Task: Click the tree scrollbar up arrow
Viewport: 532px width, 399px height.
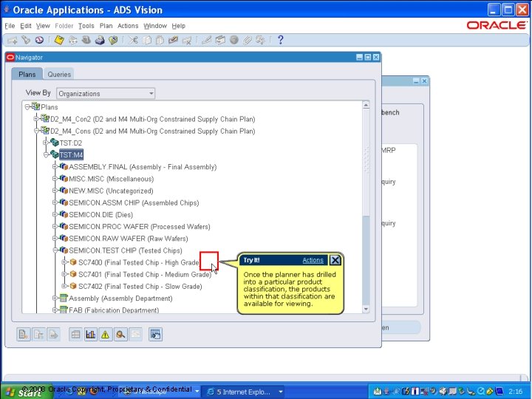Action: click(366, 105)
